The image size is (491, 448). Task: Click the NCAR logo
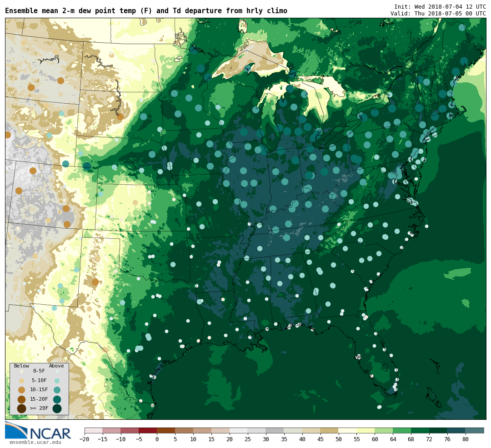38,431
